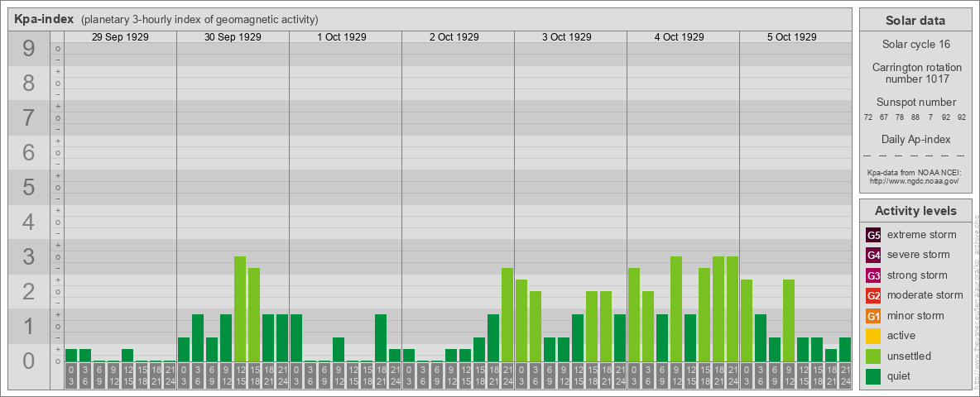Viewport: 980px width, 397px height.
Task: Click the 4 Oct 21-24 unsettled bar
Action: pyautogui.click(x=732, y=309)
